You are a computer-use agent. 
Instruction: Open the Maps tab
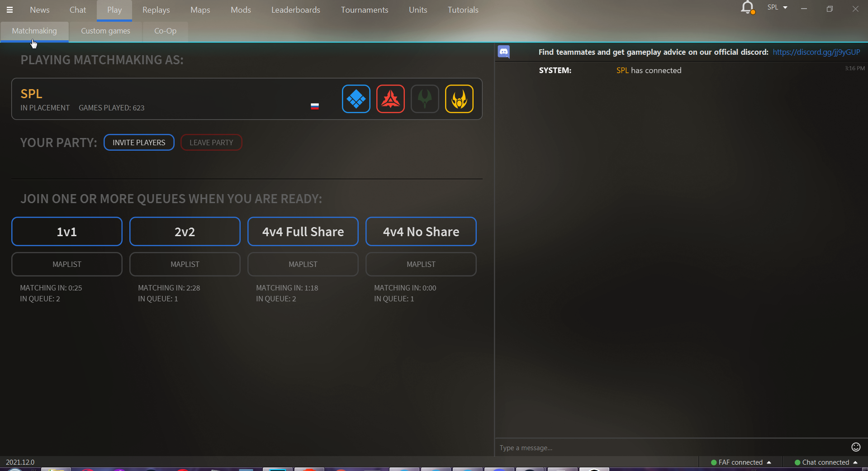pos(200,10)
